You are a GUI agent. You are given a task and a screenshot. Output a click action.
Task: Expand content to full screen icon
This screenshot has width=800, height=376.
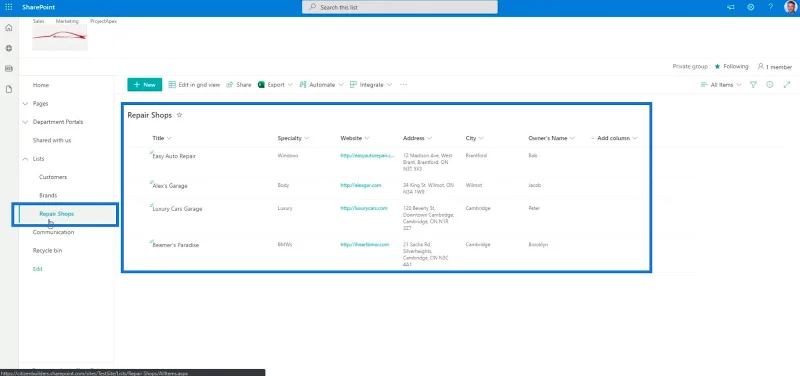pos(787,85)
